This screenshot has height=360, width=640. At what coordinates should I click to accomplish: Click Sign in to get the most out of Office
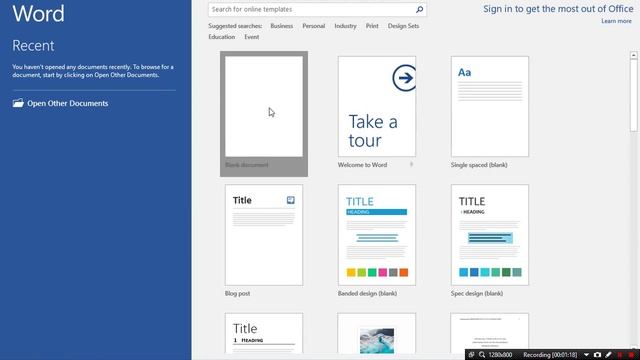click(558, 9)
